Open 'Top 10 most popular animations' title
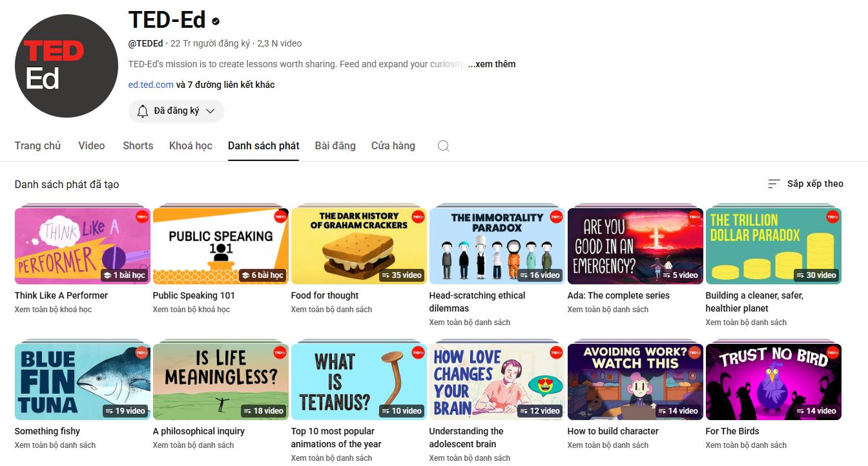Image resolution: width=868 pixels, height=466 pixels. coord(336,438)
